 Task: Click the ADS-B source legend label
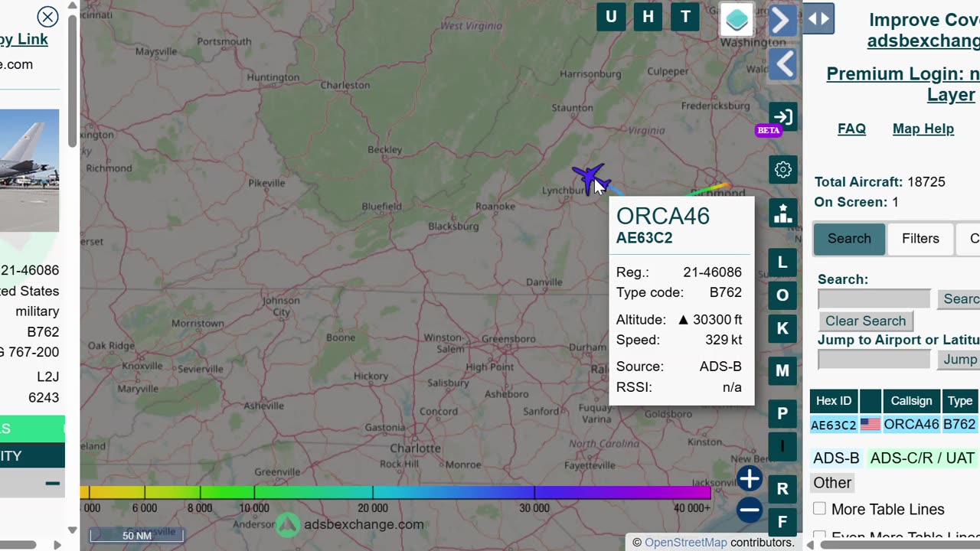pyautogui.click(x=836, y=458)
